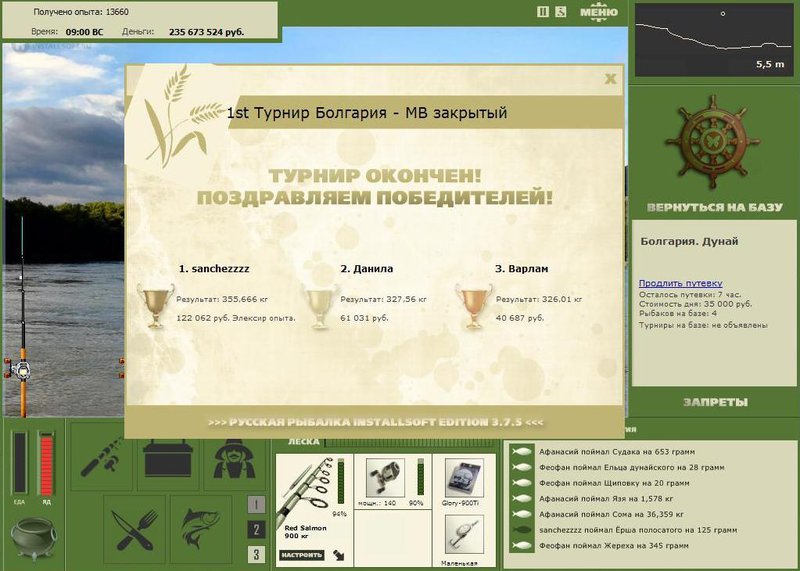This screenshot has width=800, height=571.
Task: Click the reel thumbnail with power 140
Action: (x=385, y=478)
